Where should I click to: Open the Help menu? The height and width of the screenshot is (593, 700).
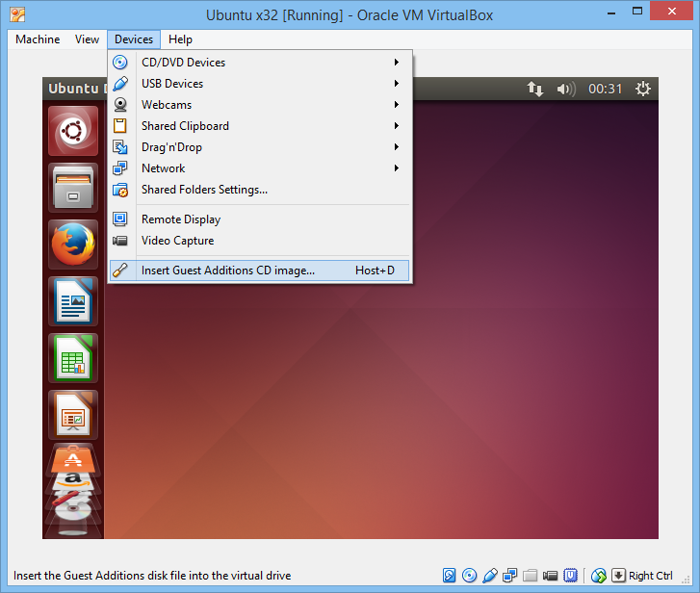(x=180, y=39)
